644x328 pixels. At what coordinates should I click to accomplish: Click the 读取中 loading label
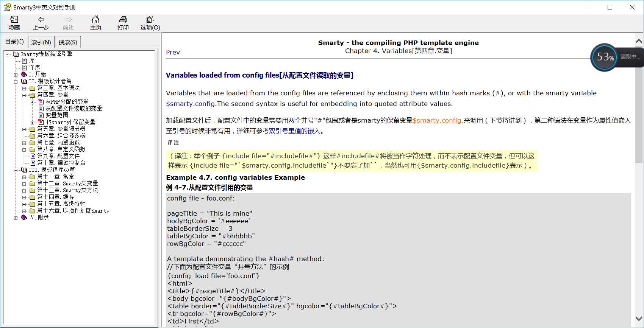[630, 57]
